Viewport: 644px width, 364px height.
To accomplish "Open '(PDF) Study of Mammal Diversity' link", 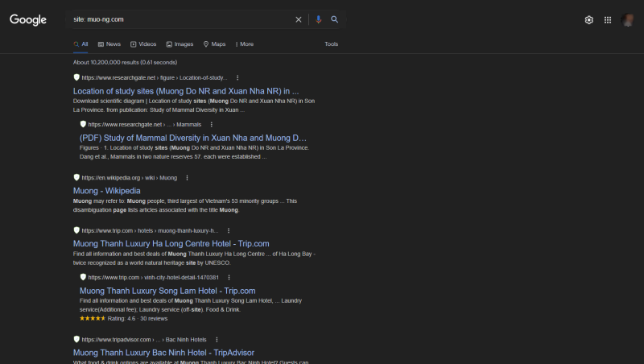I will (x=193, y=138).
